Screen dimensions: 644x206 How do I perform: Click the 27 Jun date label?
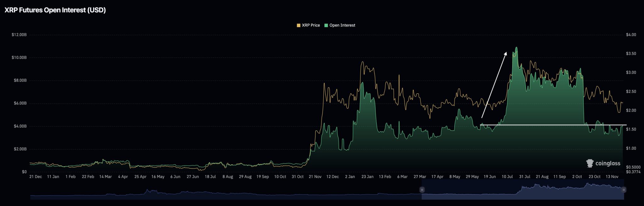click(x=193, y=177)
